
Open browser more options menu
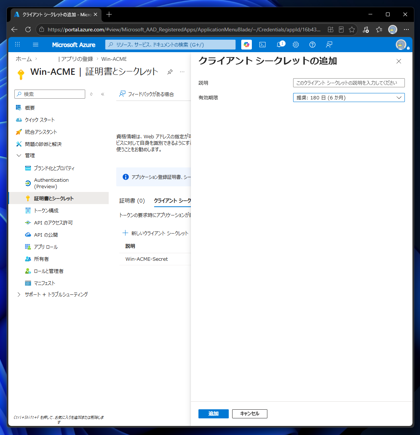click(x=406, y=30)
